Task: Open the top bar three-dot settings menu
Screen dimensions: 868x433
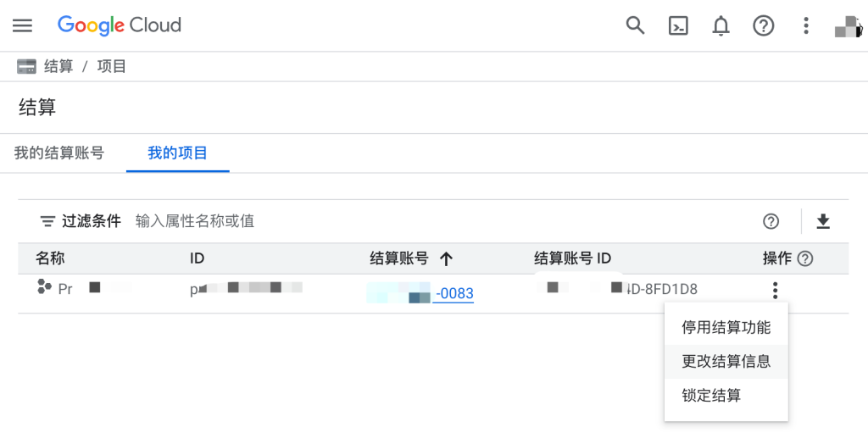Action: click(x=806, y=25)
